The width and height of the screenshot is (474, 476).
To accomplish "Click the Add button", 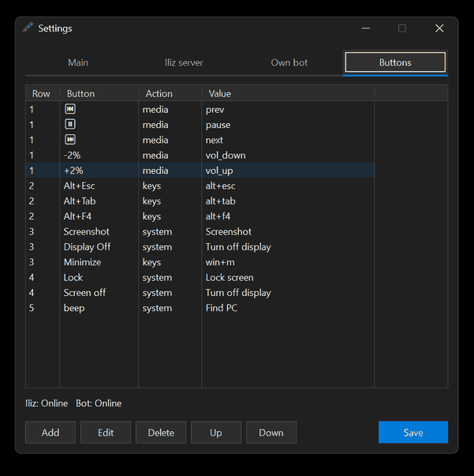I will tap(50, 433).
